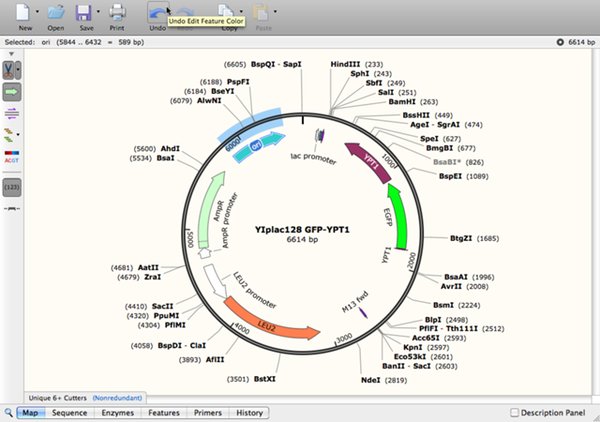Open the Enzymes tab

tap(115, 412)
